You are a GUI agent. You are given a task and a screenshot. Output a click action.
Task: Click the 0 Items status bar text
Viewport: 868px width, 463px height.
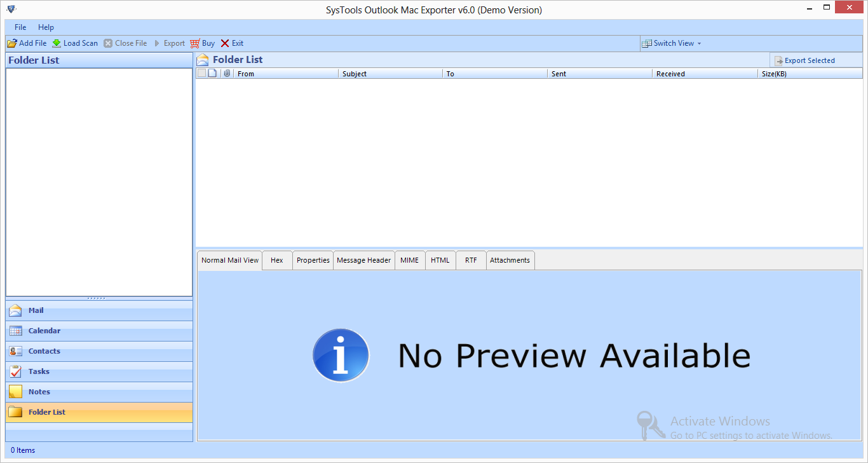[x=23, y=450]
